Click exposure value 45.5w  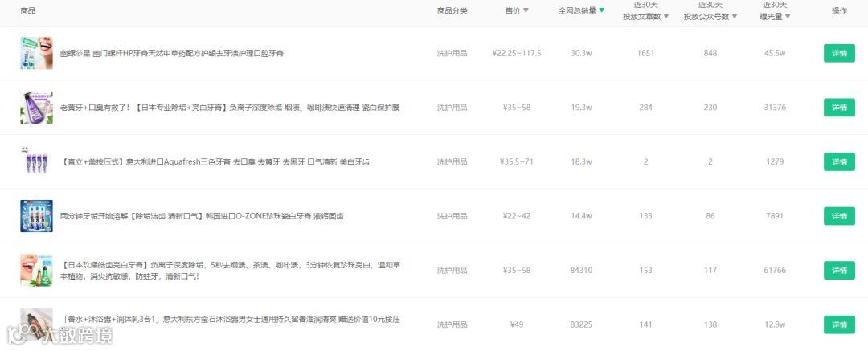tap(775, 53)
